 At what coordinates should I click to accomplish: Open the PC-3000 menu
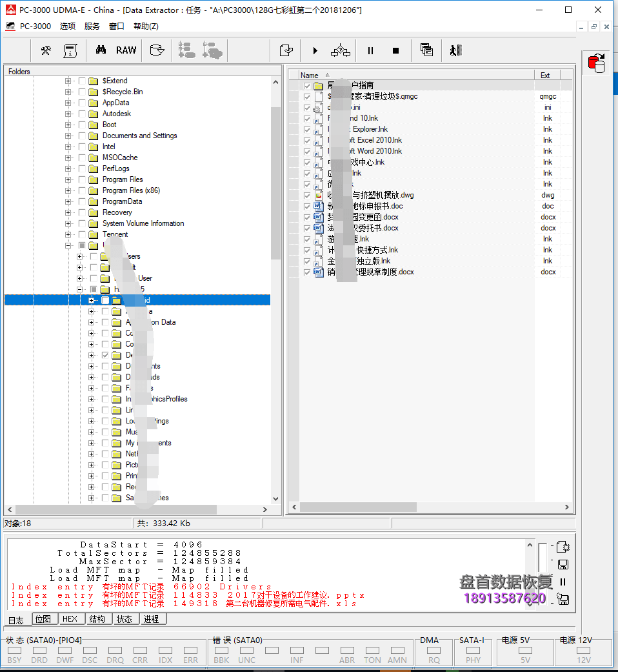click(35, 26)
